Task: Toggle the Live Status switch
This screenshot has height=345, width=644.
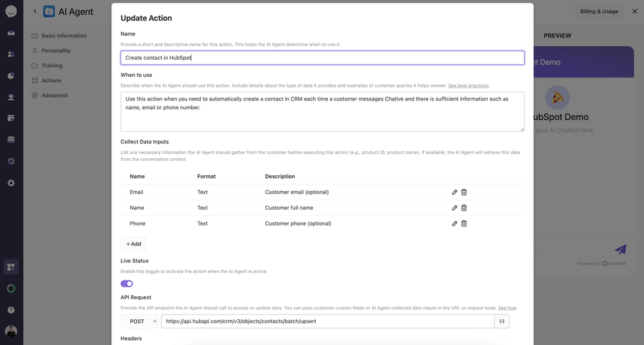Action: 126,284
